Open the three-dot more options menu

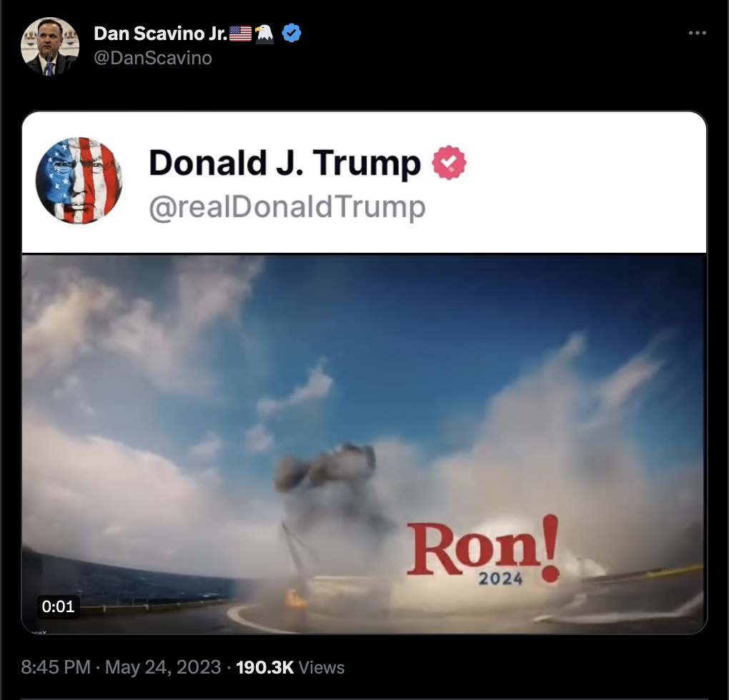pos(698,33)
